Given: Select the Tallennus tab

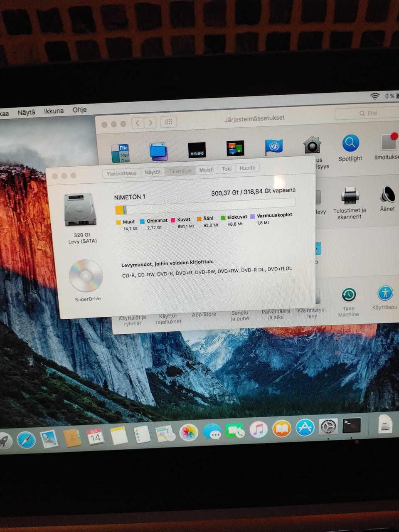Looking at the screenshot, I should tap(180, 171).
